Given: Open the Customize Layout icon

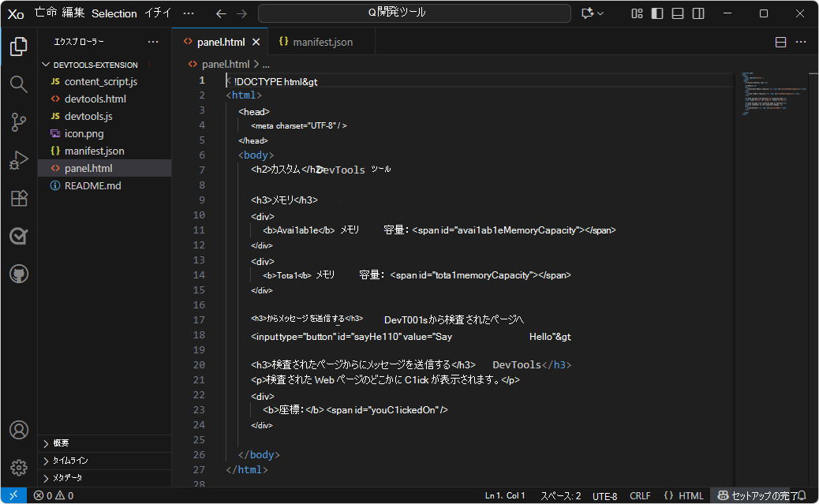Looking at the screenshot, I should pos(637,13).
